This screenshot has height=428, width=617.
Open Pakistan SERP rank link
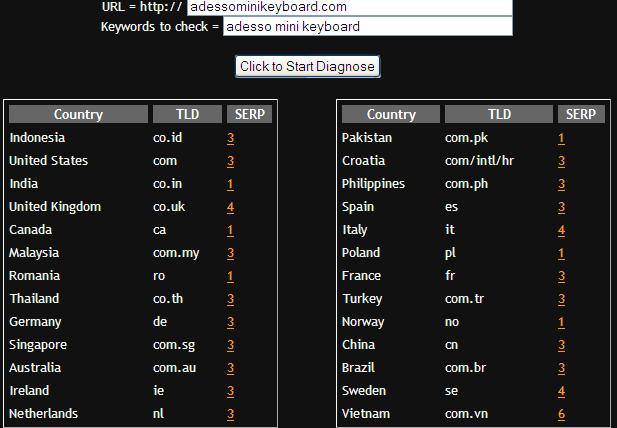click(562, 138)
